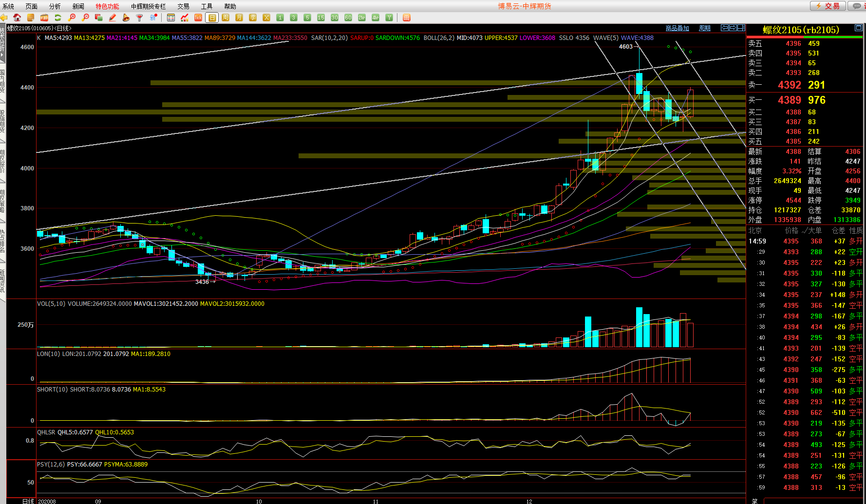The width and height of the screenshot is (866, 504).
Task: Open the alert bell icon
Action: click(x=126, y=18)
